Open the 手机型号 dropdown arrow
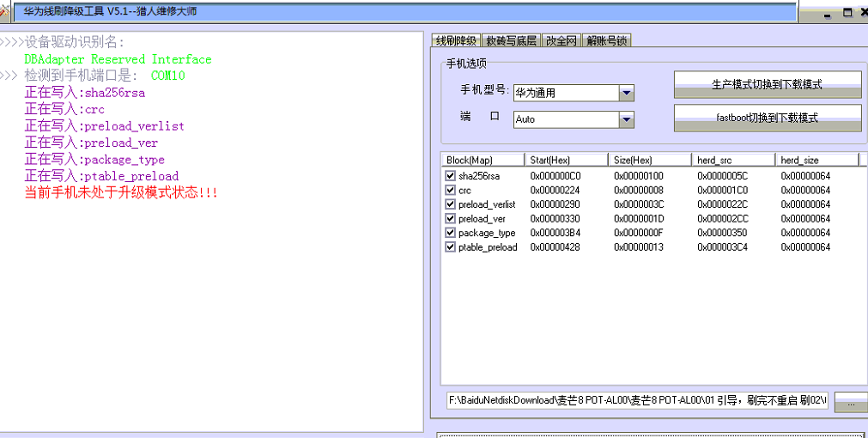 pos(627,93)
